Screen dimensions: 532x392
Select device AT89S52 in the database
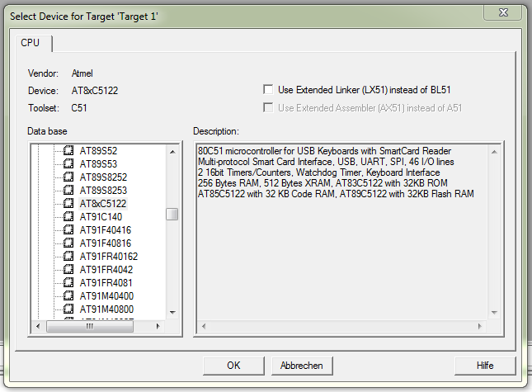tap(98, 151)
